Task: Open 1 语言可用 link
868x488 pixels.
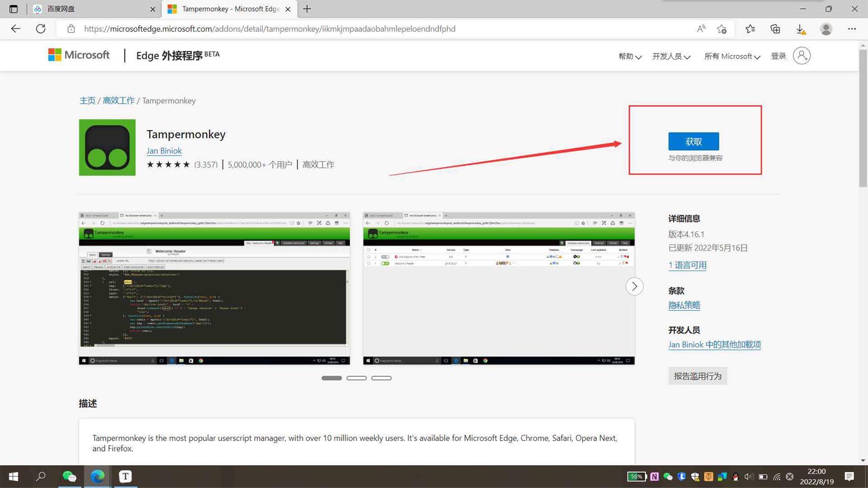Action: [687, 265]
